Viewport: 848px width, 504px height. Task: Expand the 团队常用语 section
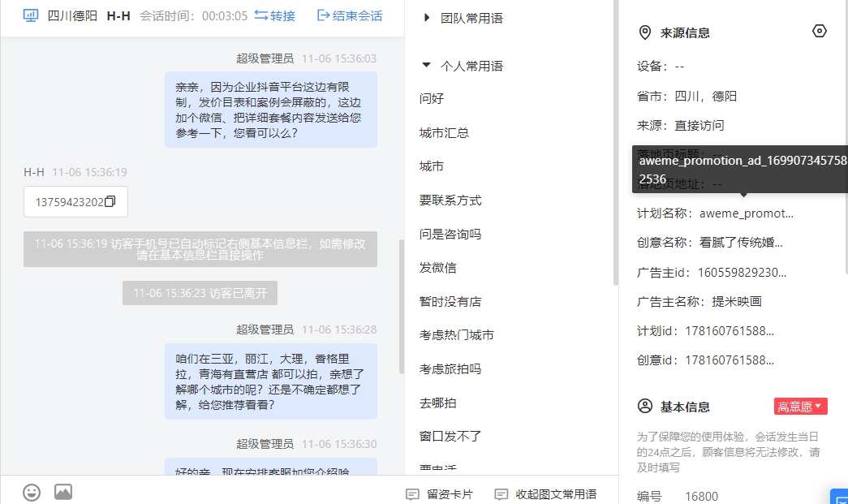464,19
